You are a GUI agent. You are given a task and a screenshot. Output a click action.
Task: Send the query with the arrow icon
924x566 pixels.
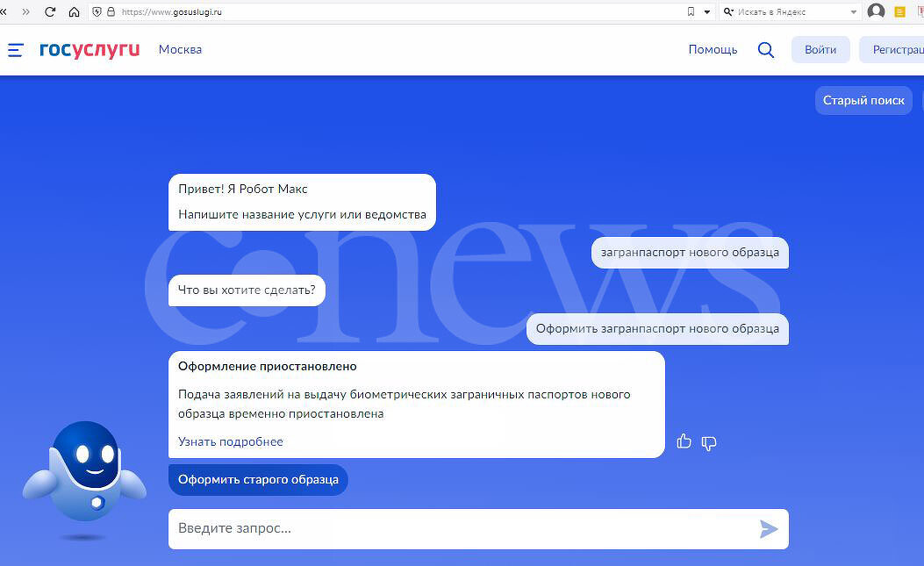[x=768, y=528]
